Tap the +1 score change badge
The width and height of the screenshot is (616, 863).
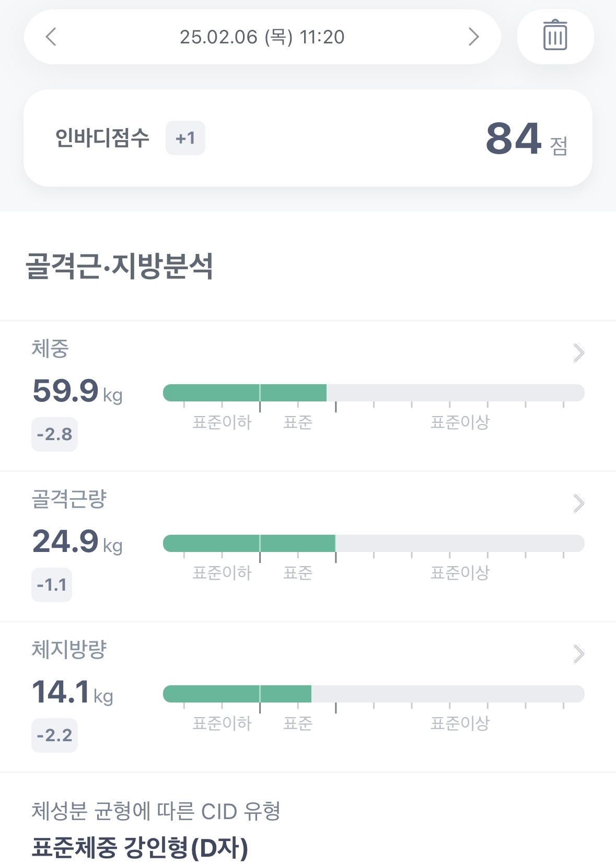click(x=185, y=139)
